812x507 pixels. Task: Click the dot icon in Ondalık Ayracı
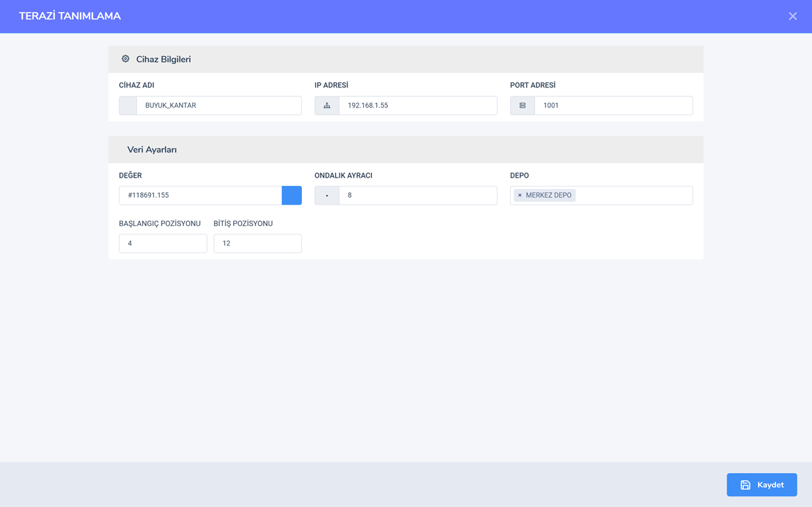pyautogui.click(x=327, y=196)
